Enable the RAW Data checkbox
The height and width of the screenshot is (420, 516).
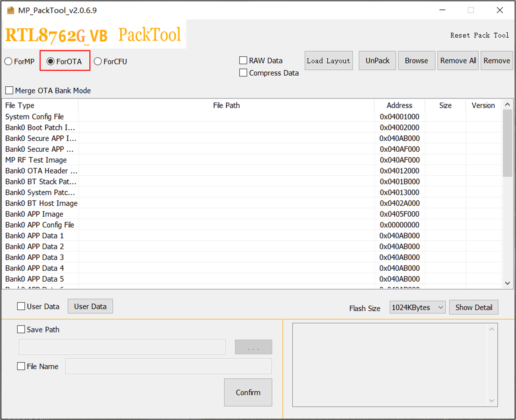click(243, 60)
